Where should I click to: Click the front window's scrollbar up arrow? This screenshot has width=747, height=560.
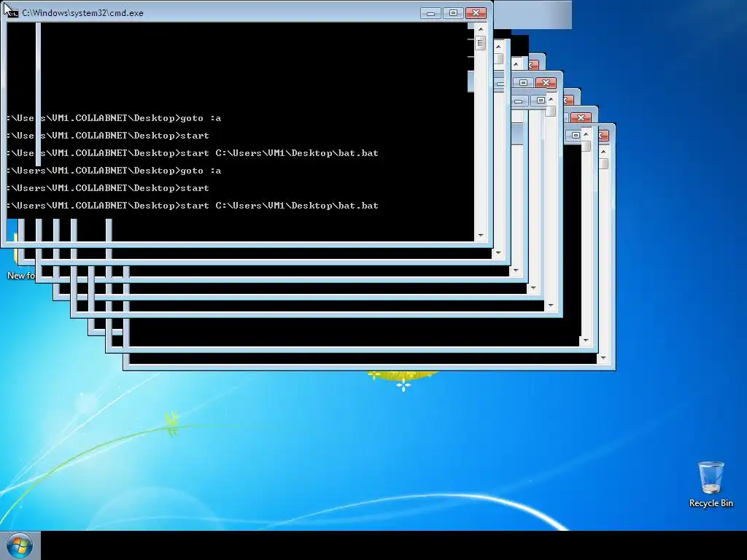point(480,29)
